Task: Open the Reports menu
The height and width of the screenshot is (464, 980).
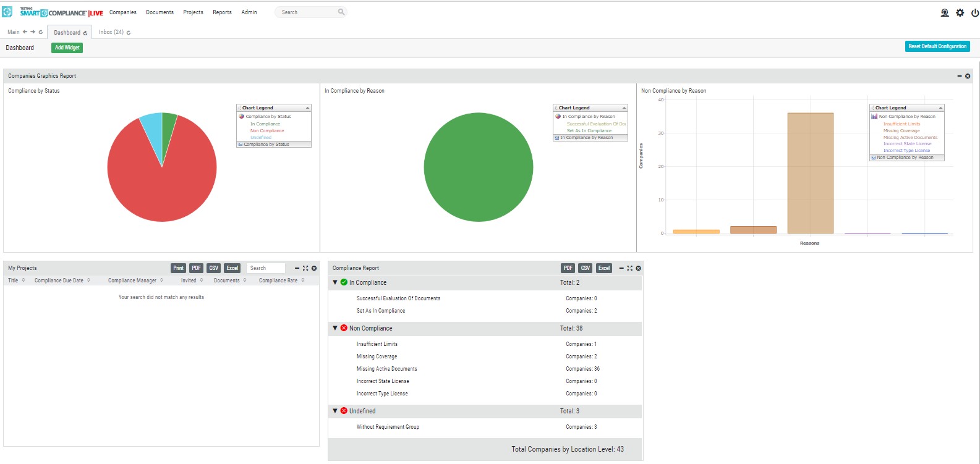Action: click(x=222, y=12)
